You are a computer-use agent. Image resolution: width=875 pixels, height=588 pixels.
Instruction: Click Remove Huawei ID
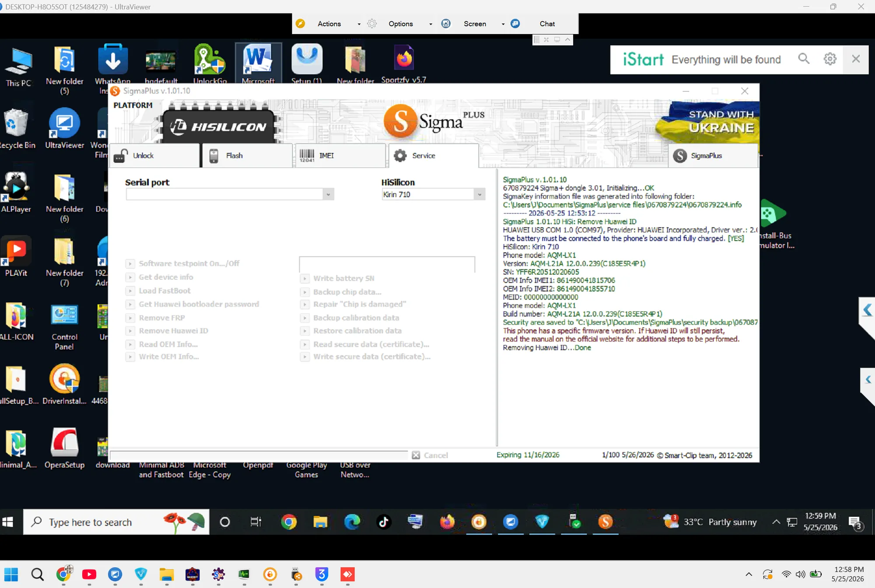click(168, 331)
